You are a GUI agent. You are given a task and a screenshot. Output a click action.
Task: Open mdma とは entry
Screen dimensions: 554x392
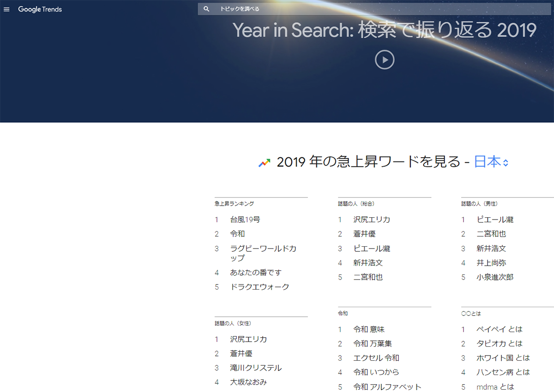click(x=495, y=387)
